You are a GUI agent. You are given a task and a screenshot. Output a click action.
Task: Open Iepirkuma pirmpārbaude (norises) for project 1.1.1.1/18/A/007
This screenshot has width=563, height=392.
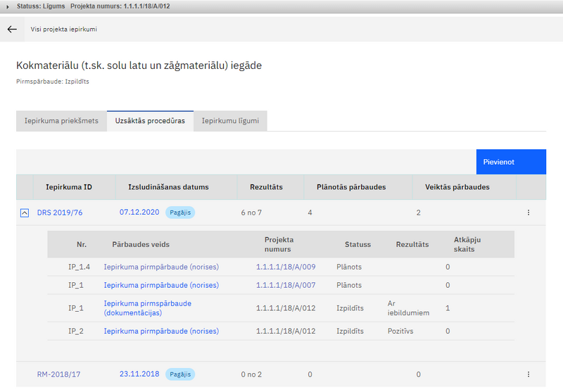[x=161, y=286]
